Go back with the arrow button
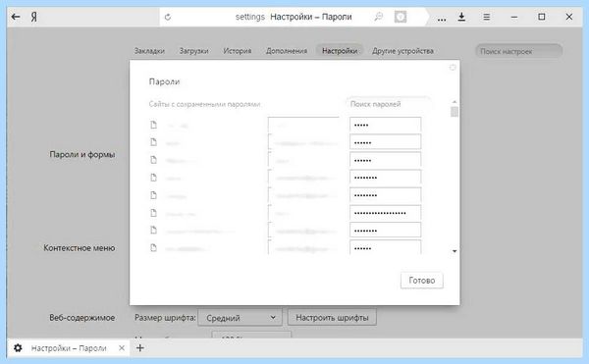Viewport: 589px width, 364px height. tap(16, 17)
